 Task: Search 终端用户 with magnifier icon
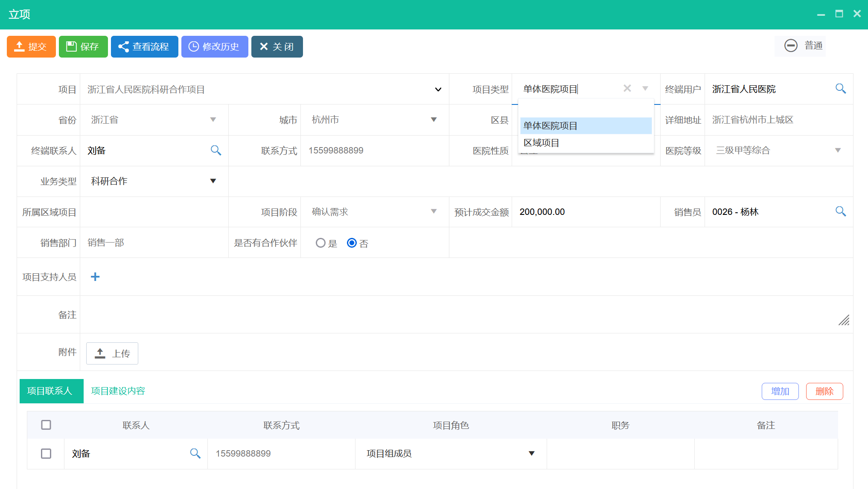coord(840,89)
